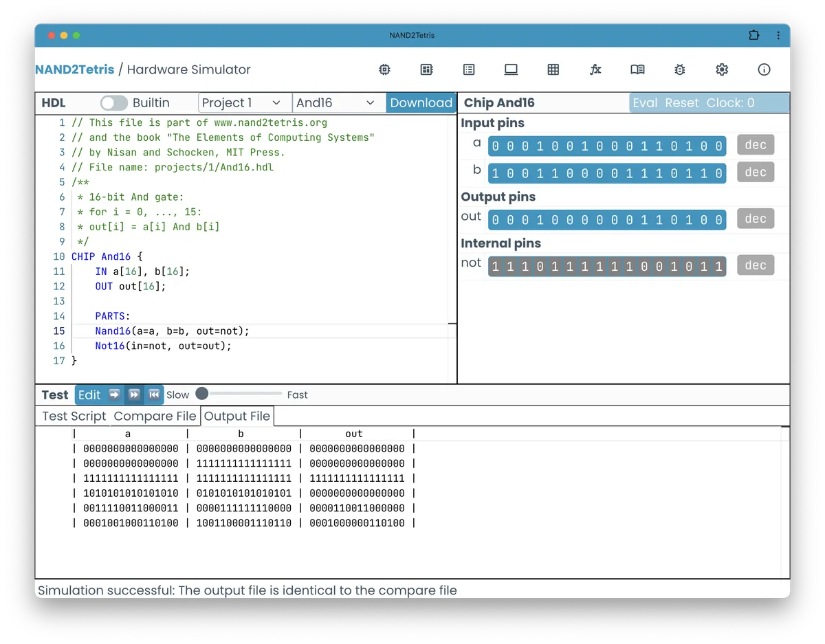Click Eval in the chip header
This screenshot has height=644, width=825.
(645, 103)
